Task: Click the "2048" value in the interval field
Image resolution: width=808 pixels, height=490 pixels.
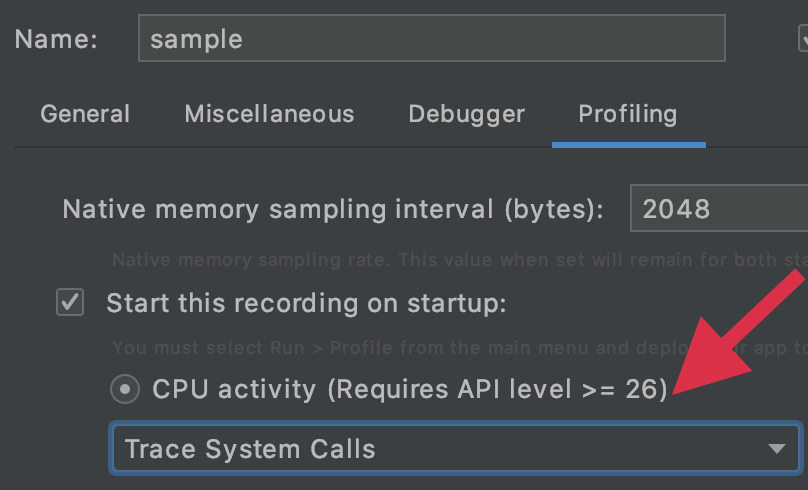Action: click(x=676, y=208)
